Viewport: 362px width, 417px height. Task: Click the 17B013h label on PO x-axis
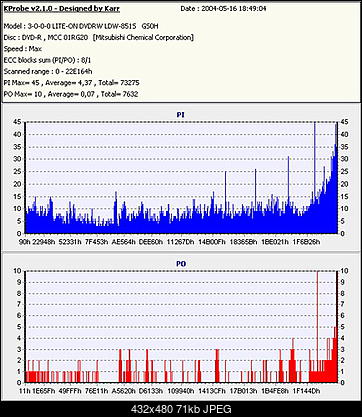[x=244, y=390]
